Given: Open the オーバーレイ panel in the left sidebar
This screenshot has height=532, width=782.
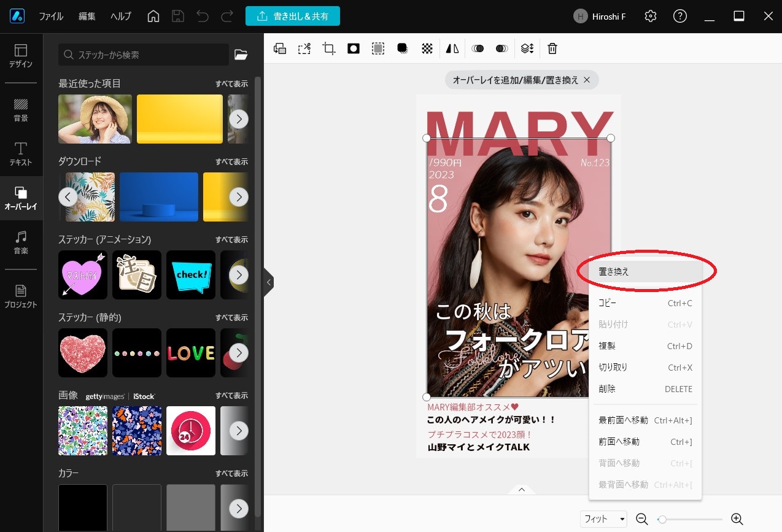Looking at the screenshot, I should point(21,198).
